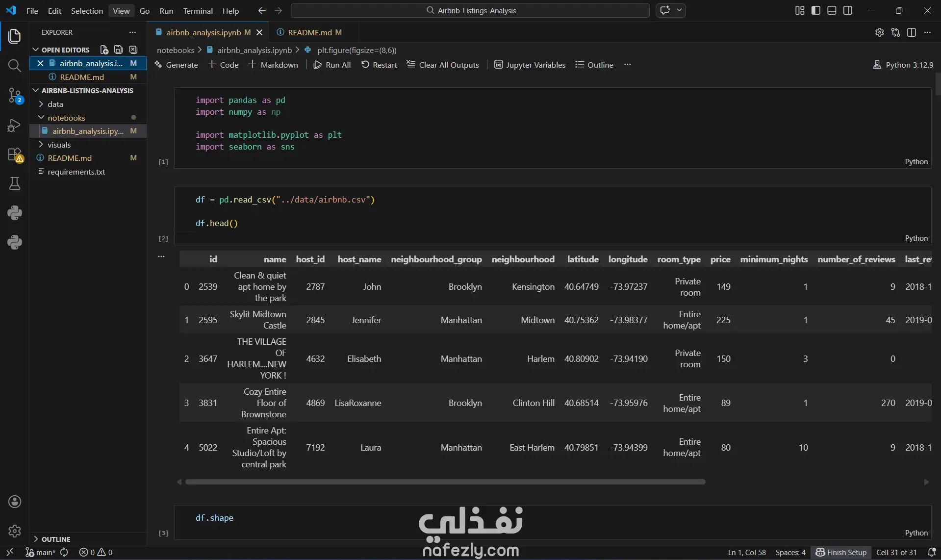Open the Explorer view in activity bar

(14, 36)
